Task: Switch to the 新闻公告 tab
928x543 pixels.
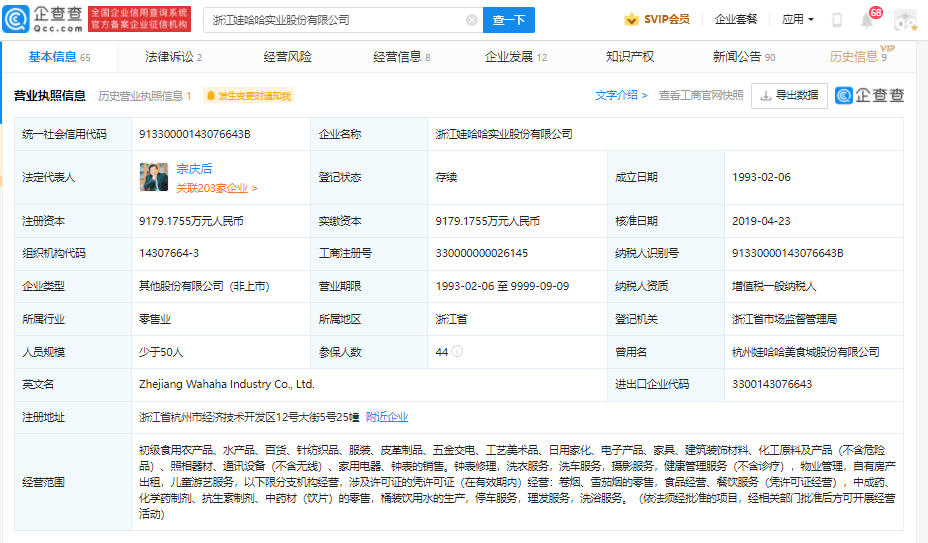Action: 744,57
